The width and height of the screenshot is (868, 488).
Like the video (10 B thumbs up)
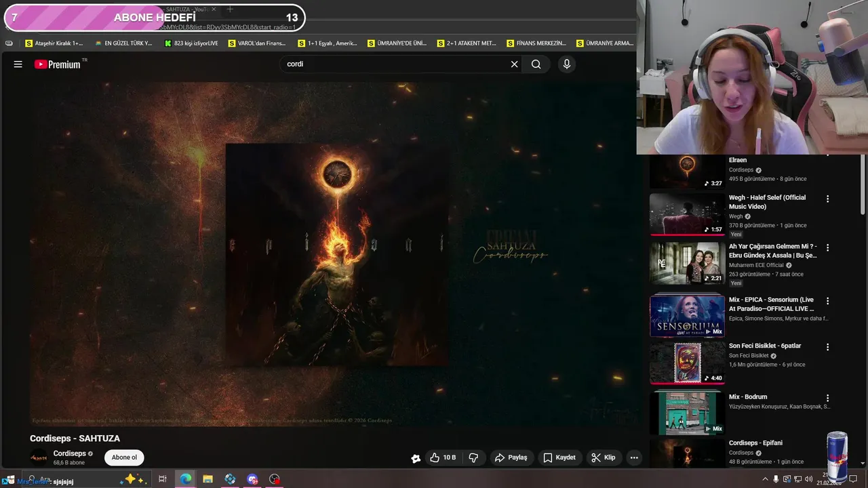(443, 457)
